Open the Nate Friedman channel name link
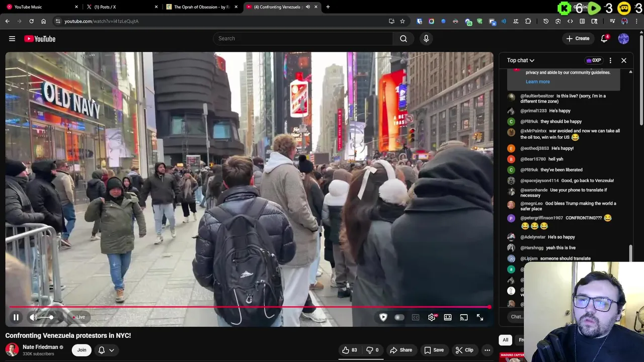Viewport: 644px width, 362px height. coord(40,347)
